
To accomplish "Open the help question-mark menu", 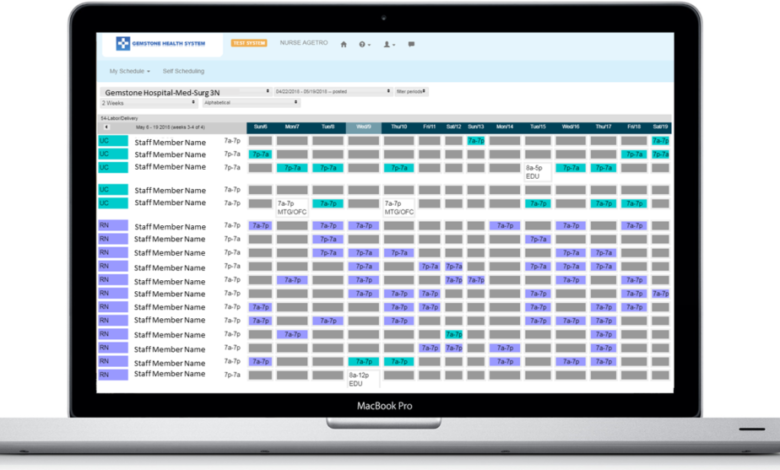I will 364,44.
